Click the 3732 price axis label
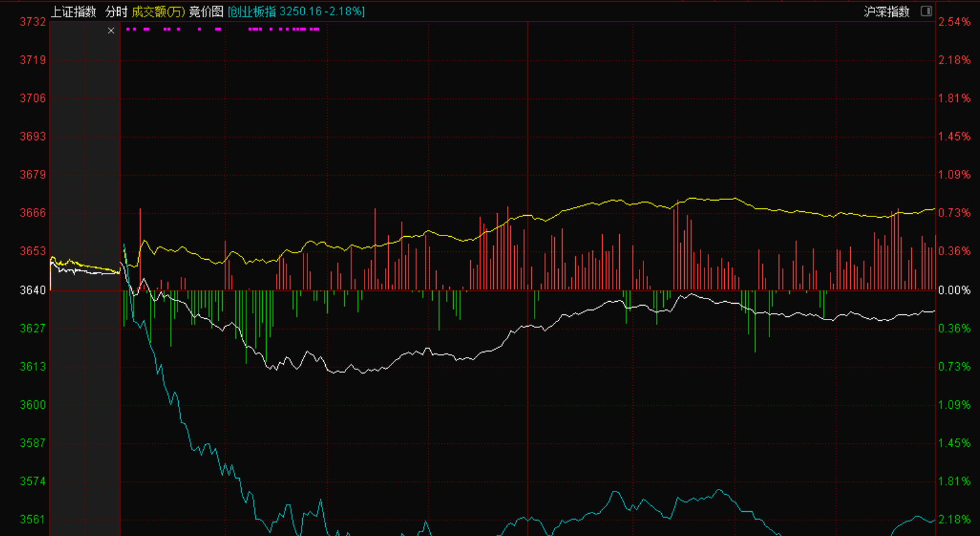Screen dimensions: 980x536 [x=33, y=22]
